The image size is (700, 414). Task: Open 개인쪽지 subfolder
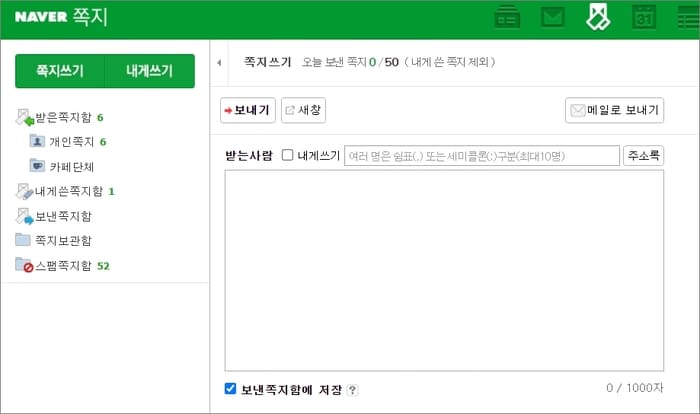(x=71, y=142)
